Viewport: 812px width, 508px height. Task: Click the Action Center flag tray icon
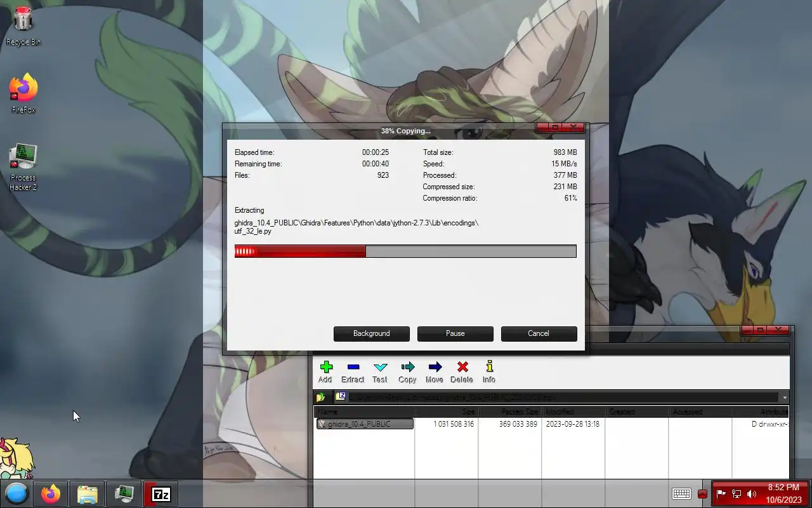coord(721,493)
